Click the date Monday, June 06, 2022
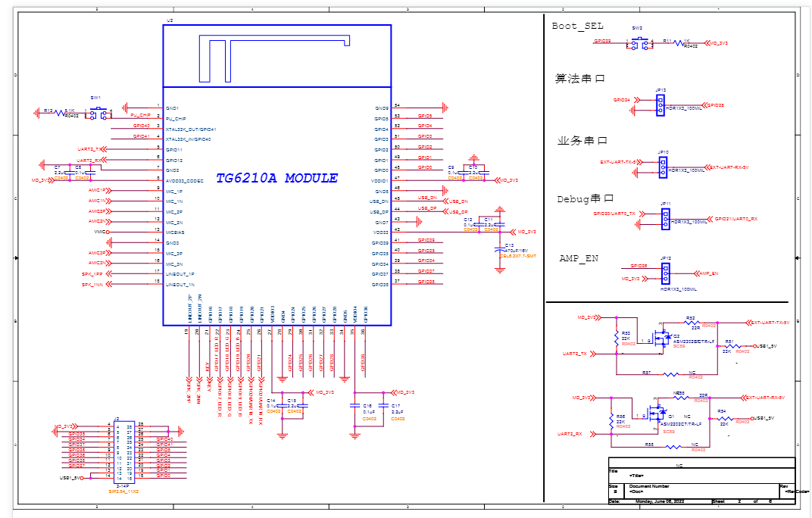This screenshot has height=518, width=812. (659, 501)
